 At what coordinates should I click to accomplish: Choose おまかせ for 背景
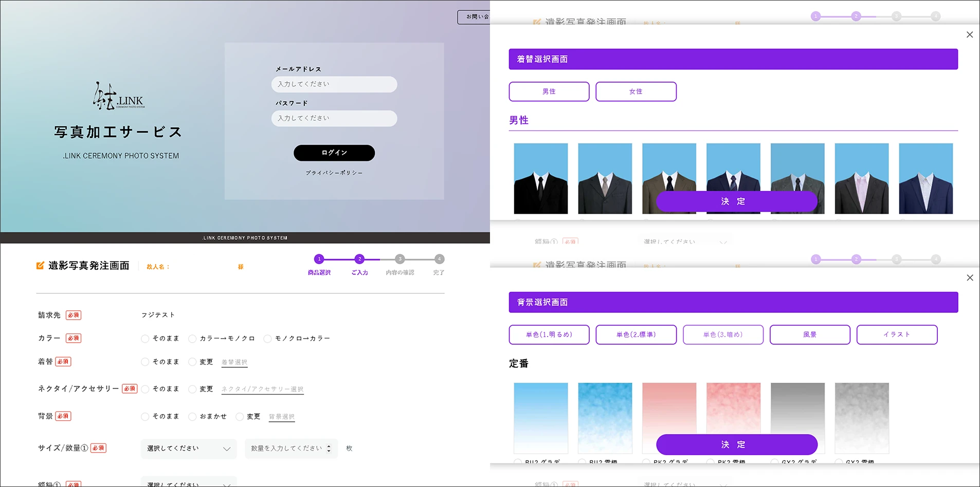click(x=192, y=417)
